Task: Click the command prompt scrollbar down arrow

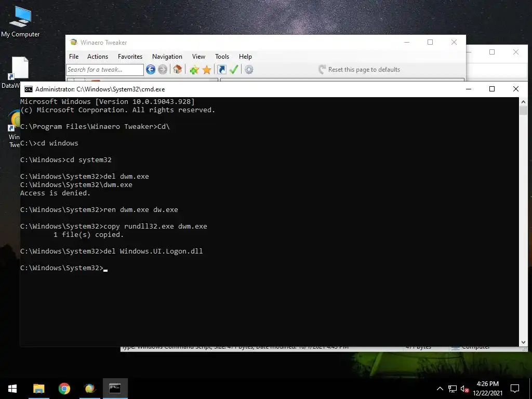Action: point(523,343)
